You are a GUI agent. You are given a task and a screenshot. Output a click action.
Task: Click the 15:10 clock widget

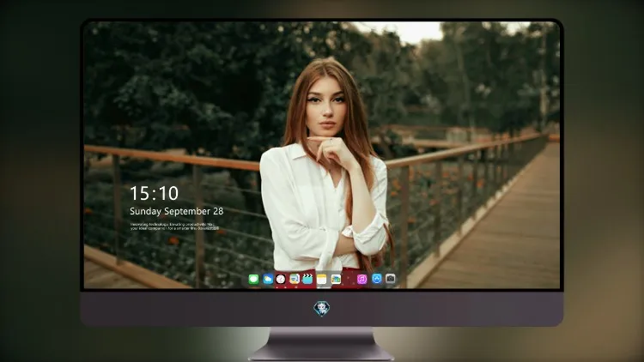[154, 193]
